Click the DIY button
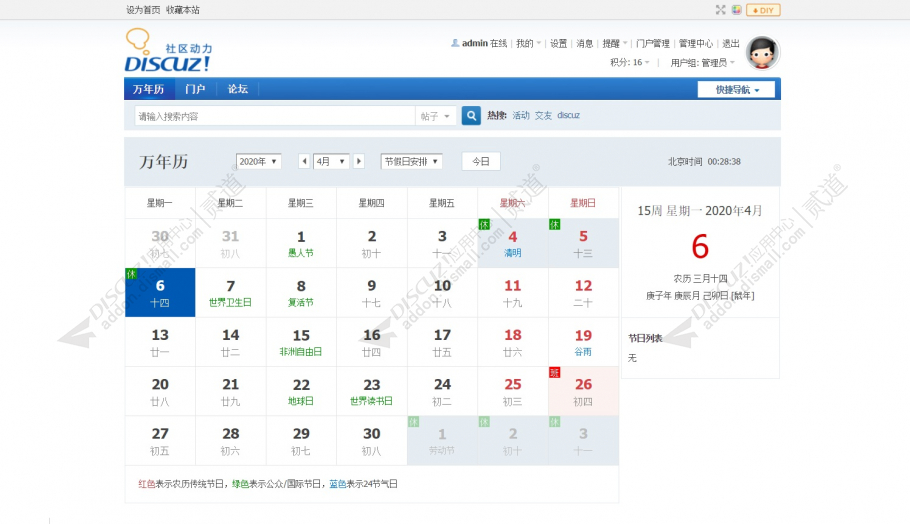Screen dimensions: 910x524 763,10
